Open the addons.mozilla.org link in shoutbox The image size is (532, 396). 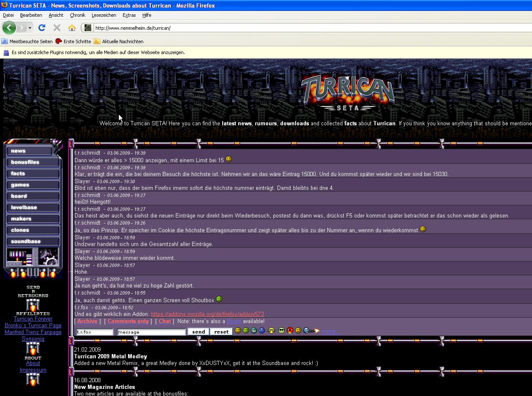click(x=208, y=314)
